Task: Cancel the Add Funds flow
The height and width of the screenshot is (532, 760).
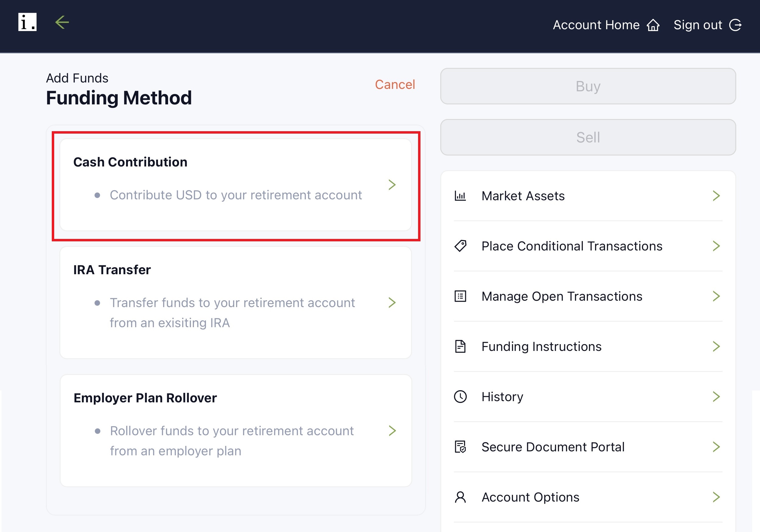Action: pyautogui.click(x=395, y=85)
